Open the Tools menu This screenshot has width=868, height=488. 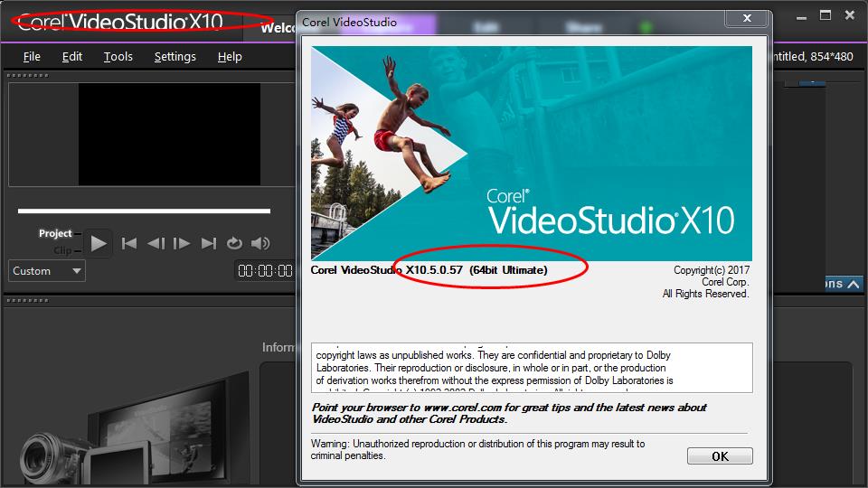[x=118, y=56]
